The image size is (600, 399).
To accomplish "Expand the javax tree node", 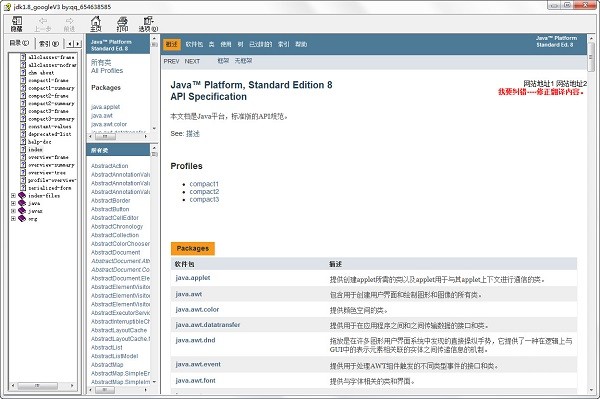I will click(x=13, y=211).
